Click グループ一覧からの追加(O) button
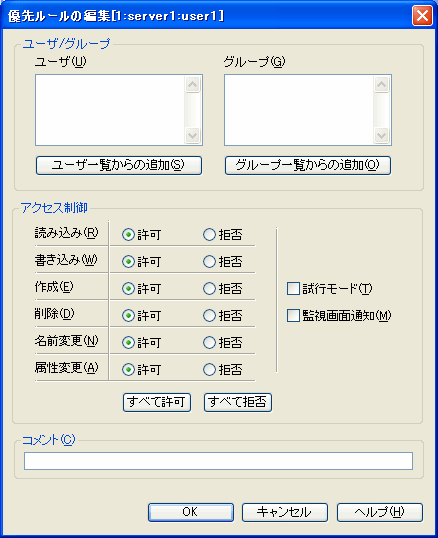Image resolution: width=438 pixels, height=538 pixels. click(308, 165)
